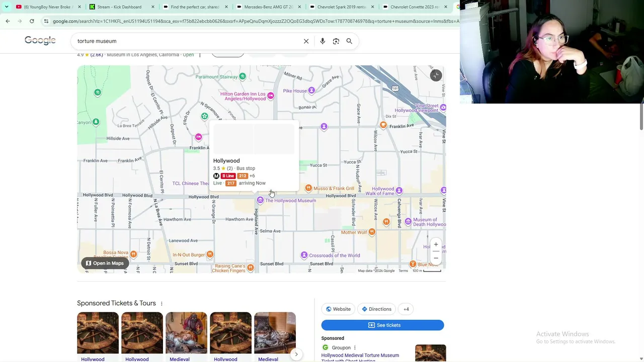Click the See tickets button
Screen dimensions: 644x362
pyautogui.click(x=382, y=325)
